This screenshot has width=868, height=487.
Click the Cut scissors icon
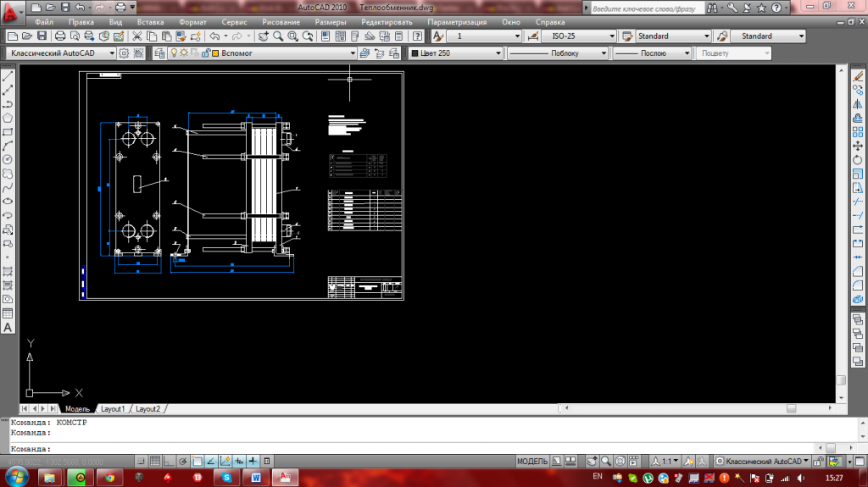coord(136,36)
